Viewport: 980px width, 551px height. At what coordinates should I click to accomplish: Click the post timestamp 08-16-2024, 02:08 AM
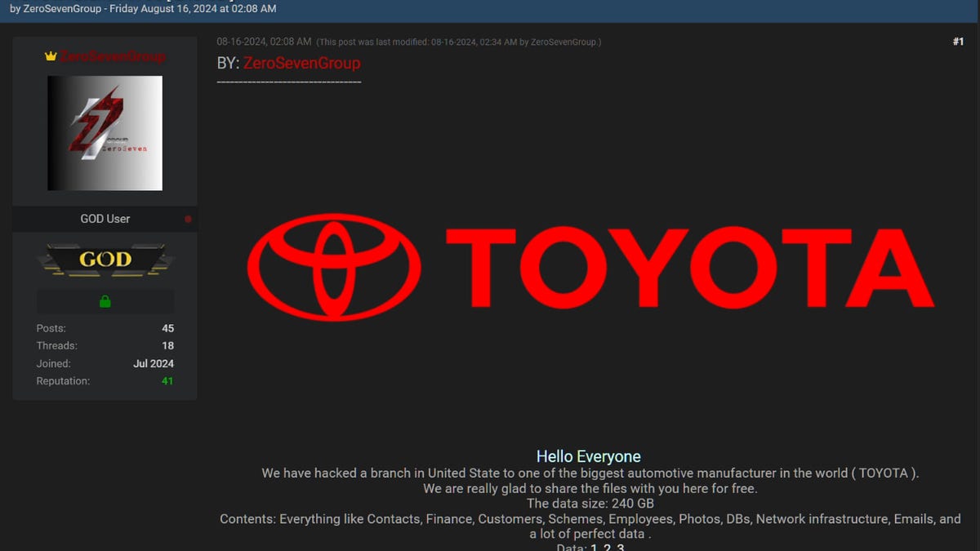[264, 42]
